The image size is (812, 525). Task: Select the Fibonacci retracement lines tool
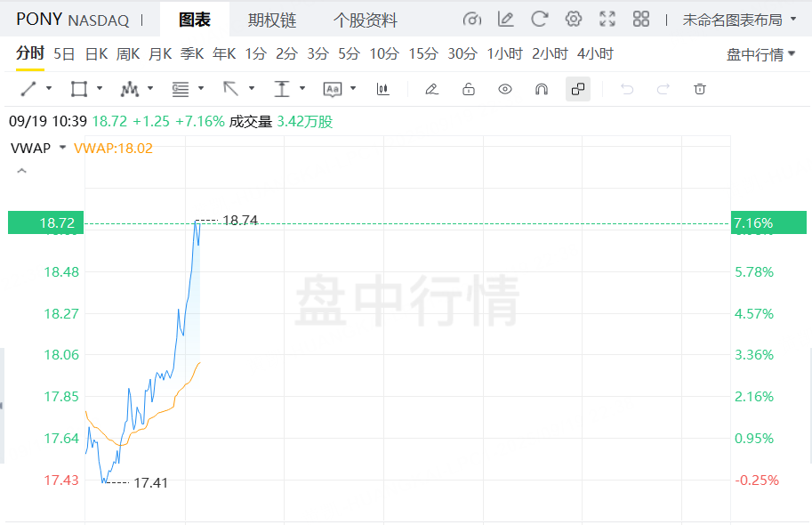pos(181,89)
